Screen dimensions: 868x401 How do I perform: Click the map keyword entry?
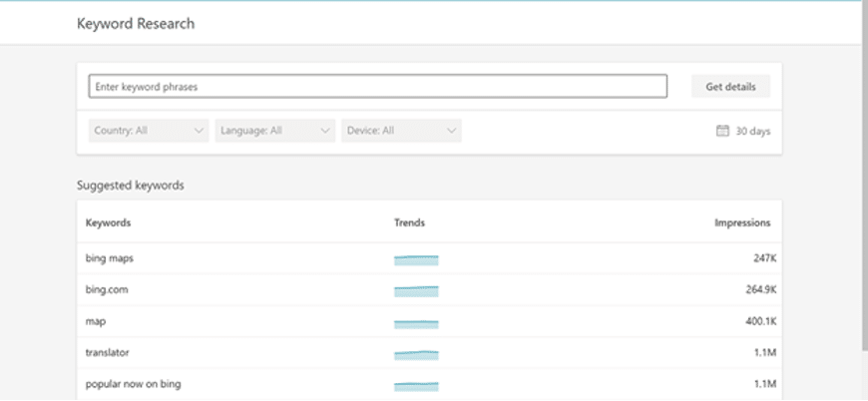tap(96, 321)
